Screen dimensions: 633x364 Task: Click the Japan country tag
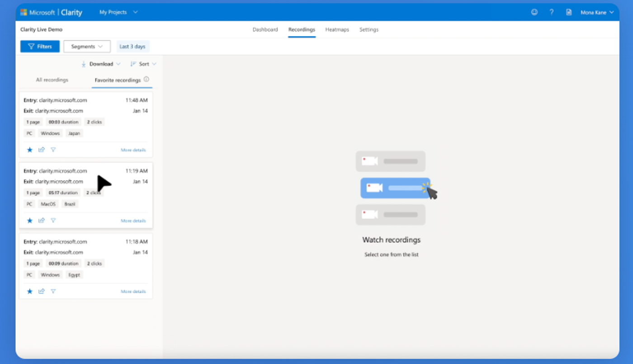[74, 133]
